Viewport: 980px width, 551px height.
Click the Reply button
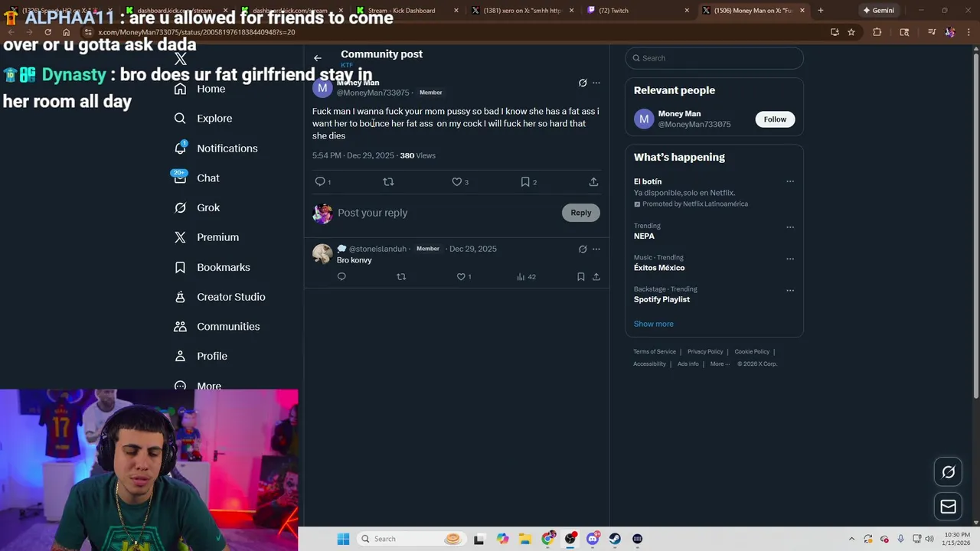(x=581, y=213)
